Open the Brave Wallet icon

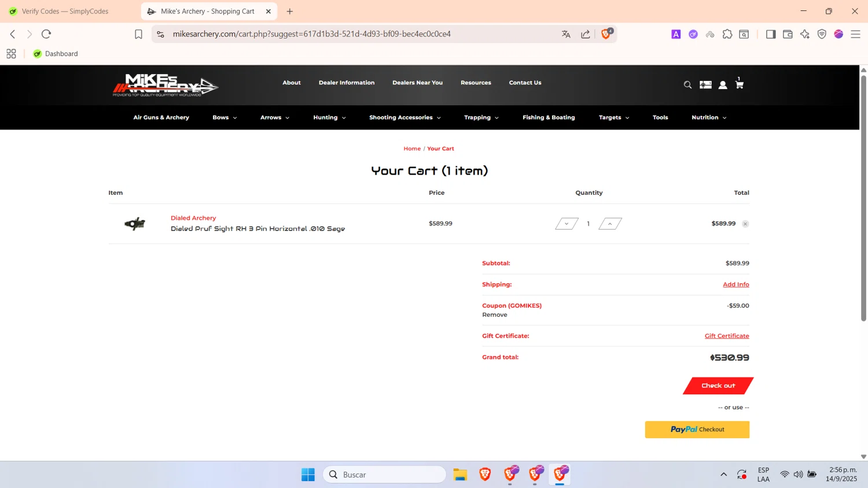pyautogui.click(x=788, y=34)
